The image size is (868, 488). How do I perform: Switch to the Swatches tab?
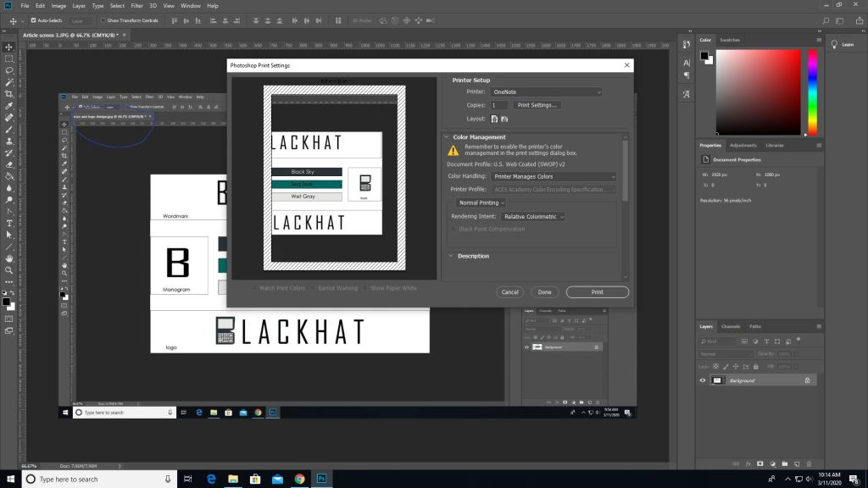pyautogui.click(x=730, y=40)
